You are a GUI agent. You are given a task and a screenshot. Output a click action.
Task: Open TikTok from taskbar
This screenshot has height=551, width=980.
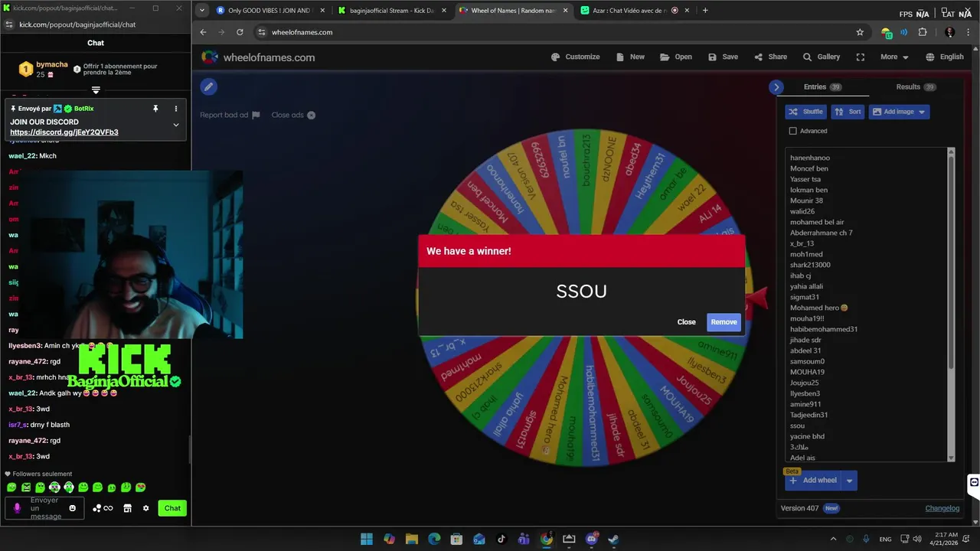tap(501, 539)
